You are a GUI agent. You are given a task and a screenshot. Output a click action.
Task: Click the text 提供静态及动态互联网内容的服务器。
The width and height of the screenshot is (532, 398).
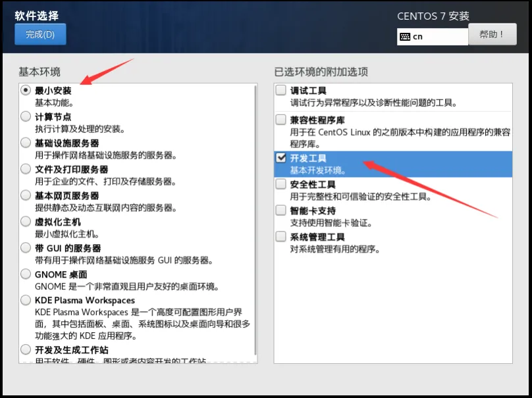pos(106,207)
